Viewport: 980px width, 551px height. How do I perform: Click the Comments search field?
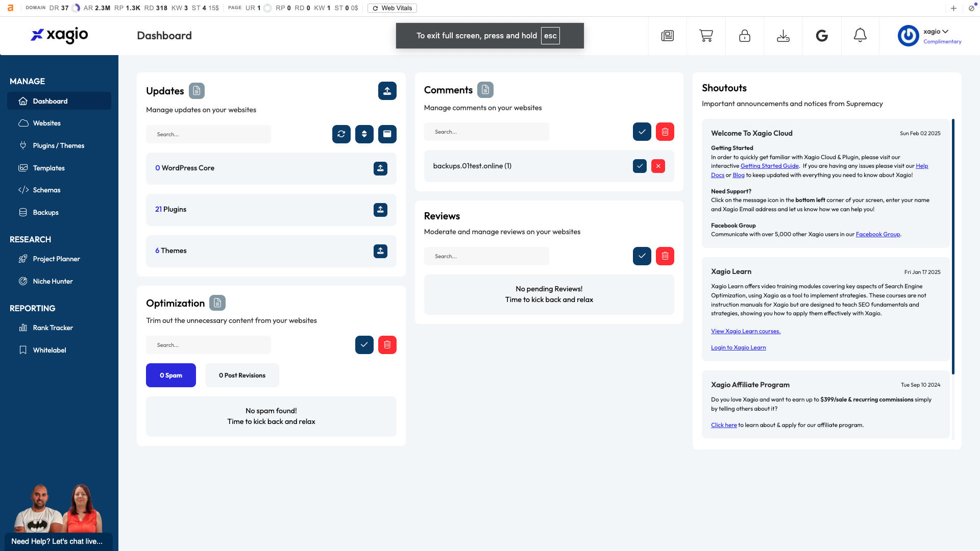486,132
